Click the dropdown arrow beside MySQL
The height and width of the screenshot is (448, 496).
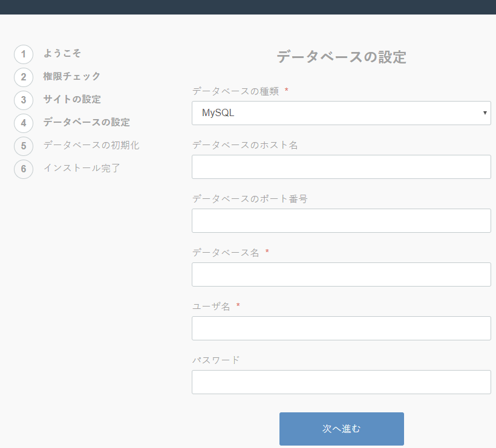(x=485, y=113)
